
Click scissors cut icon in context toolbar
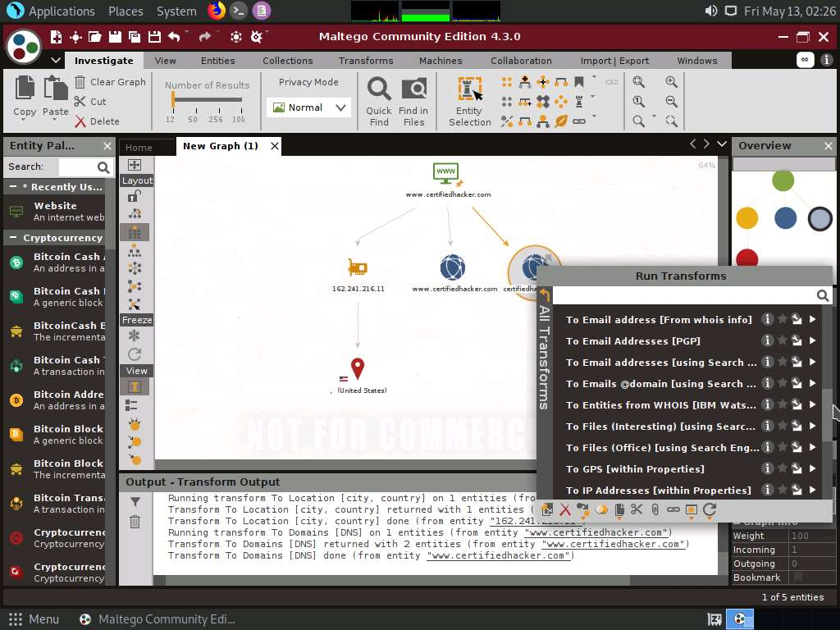(637, 509)
